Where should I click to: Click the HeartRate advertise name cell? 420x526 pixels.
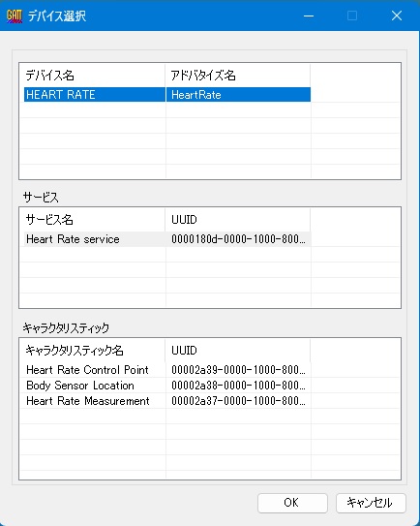tap(238, 95)
